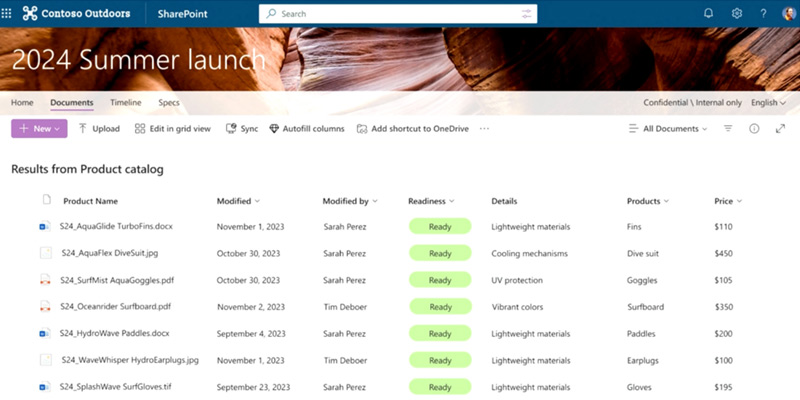Switch to the Timeline tab
The image size is (800, 400).
coord(126,103)
